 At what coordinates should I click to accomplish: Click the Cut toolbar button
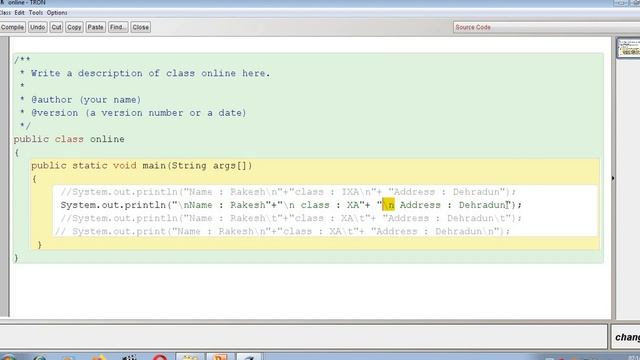pos(56,27)
